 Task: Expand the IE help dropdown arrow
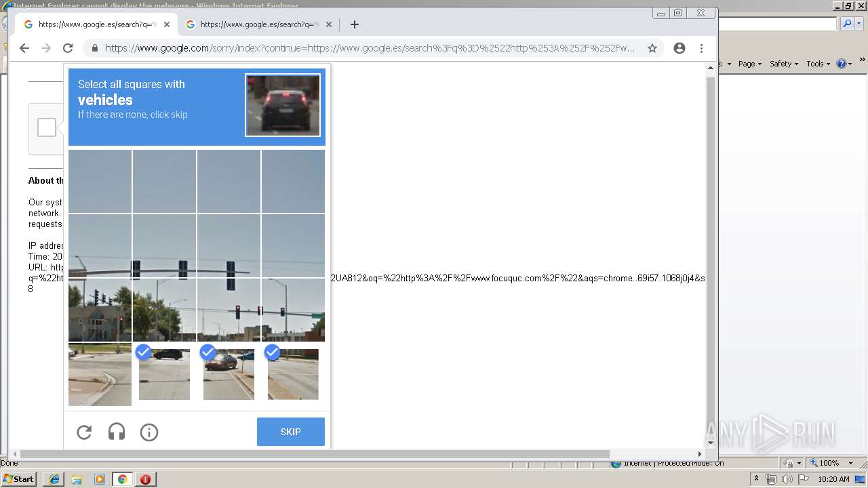click(850, 64)
